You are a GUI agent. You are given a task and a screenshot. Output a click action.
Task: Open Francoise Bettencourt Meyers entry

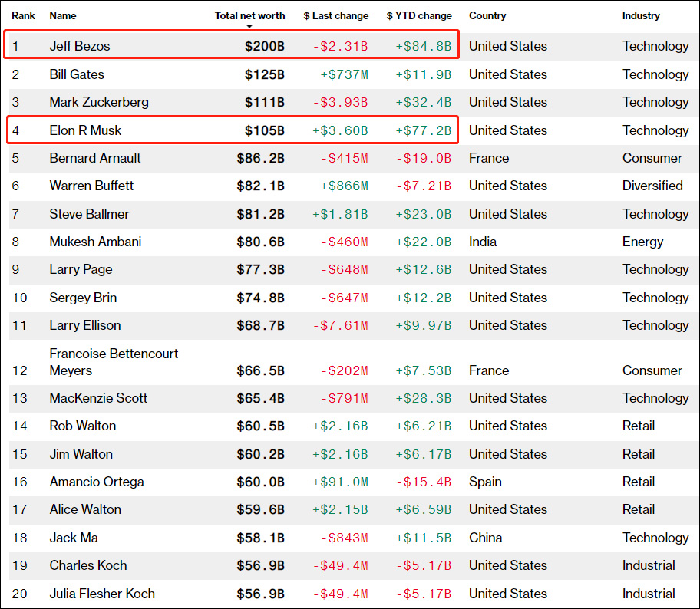114,362
